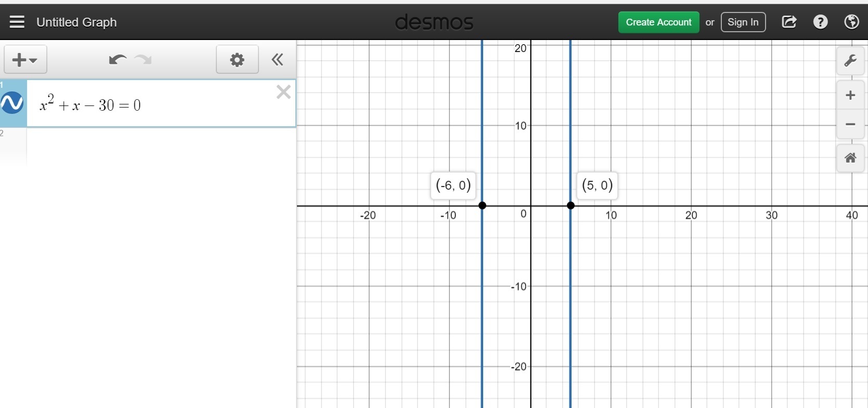Zoom out with the minus icon

(850, 124)
